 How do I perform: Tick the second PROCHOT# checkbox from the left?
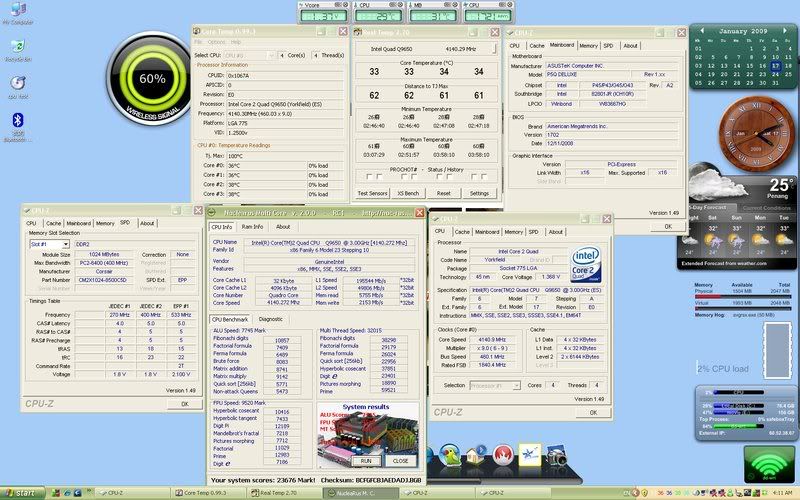(x=379, y=177)
